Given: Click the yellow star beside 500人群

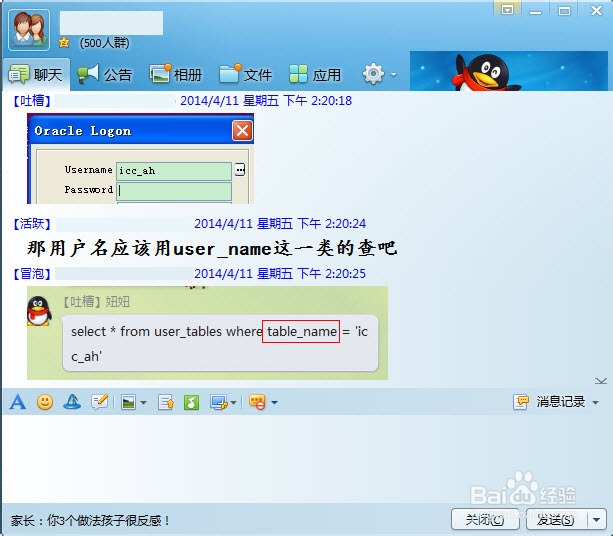Looking at the screenshot, I should click(64, 42).
